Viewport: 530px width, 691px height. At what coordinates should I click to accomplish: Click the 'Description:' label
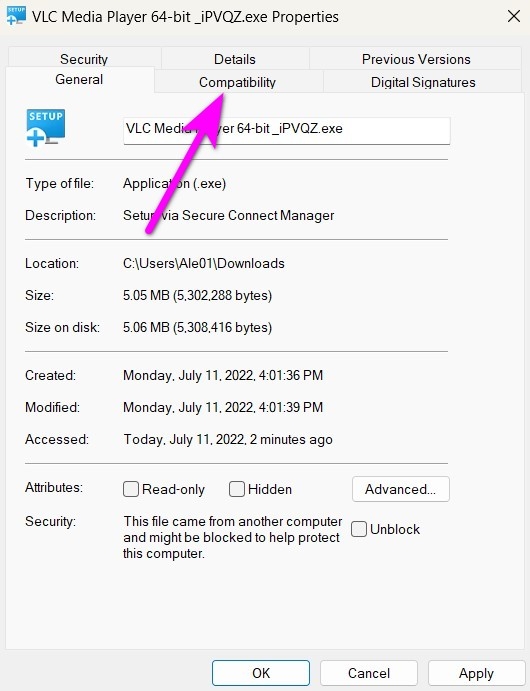click(60, 215)
